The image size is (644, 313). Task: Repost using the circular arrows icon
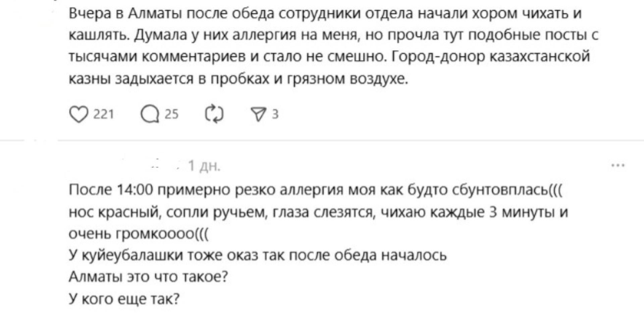[214, 115]
